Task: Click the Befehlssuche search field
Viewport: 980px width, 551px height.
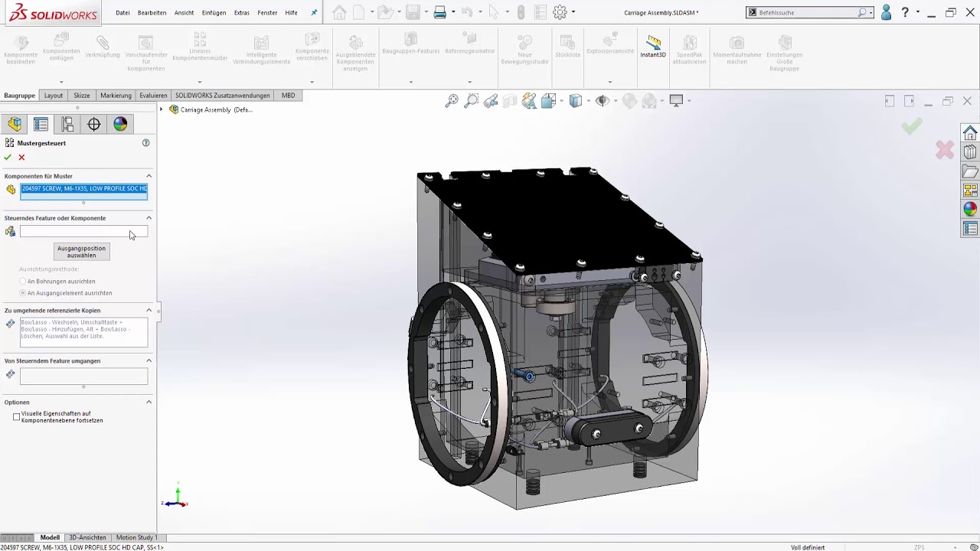Action: click(x=810, y=12)
